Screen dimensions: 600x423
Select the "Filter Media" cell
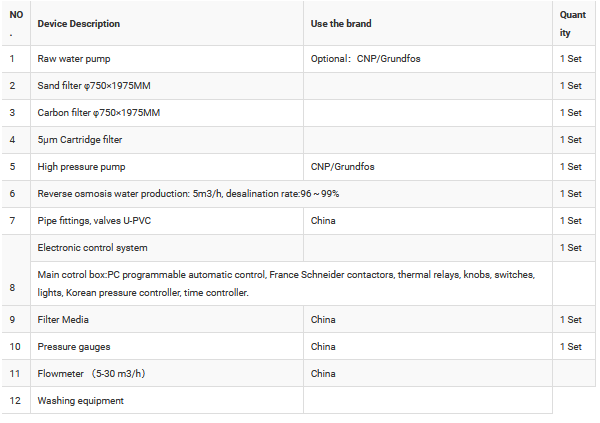pos(65,319)
